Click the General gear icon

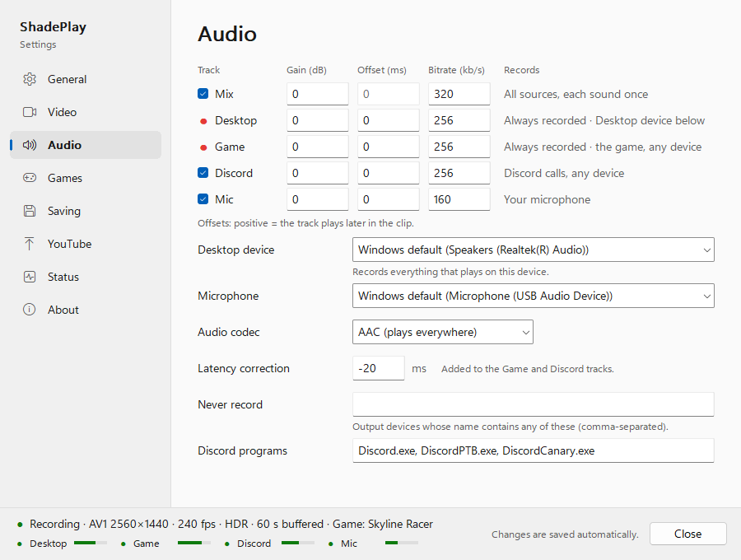click(30, 79)
